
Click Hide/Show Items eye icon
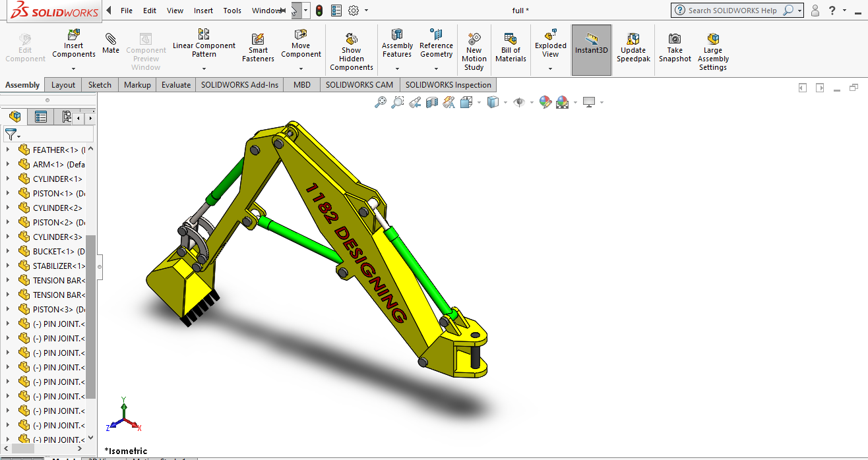(x=519, y=102)
